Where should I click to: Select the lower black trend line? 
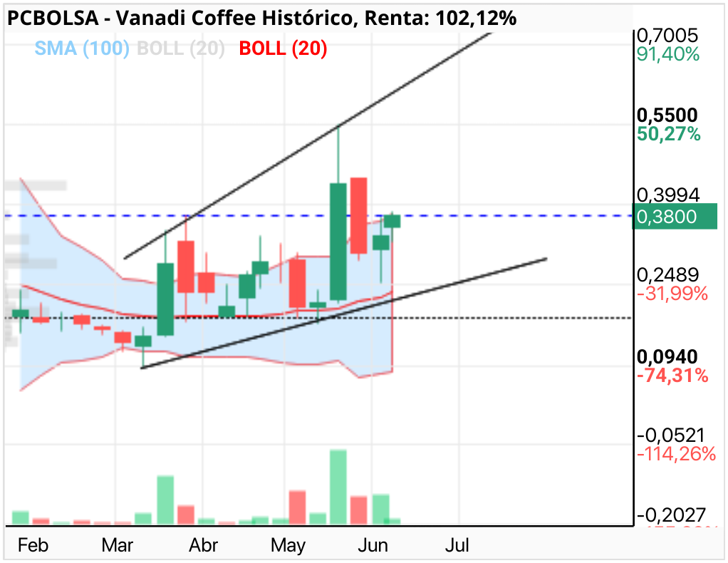(343, 313)
